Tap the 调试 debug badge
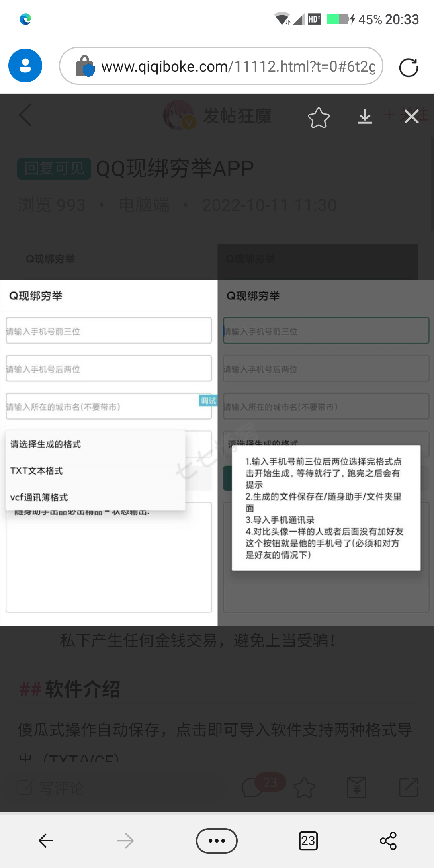 point(208,401)
